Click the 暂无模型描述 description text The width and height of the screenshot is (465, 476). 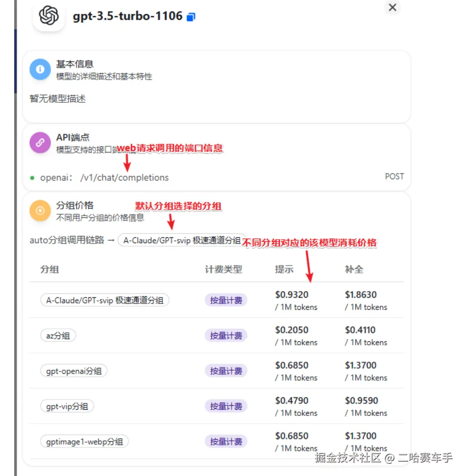click(58, 99)
